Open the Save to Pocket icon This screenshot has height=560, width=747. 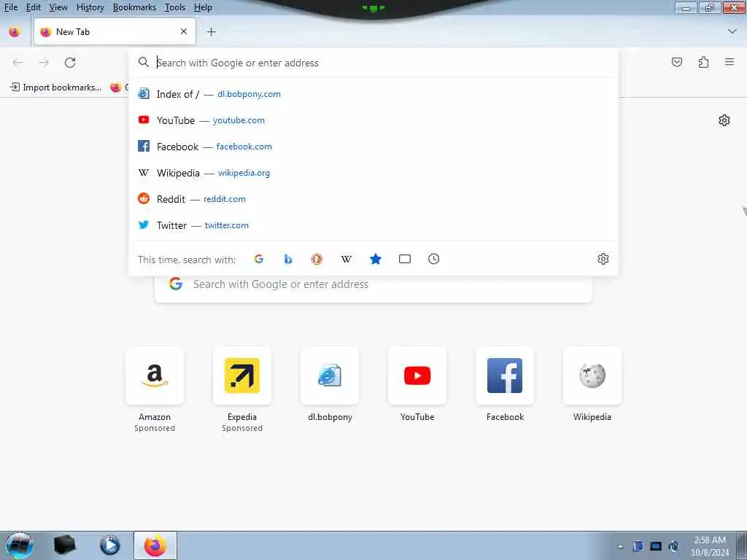pyautogui.click(x=677, y=62)
